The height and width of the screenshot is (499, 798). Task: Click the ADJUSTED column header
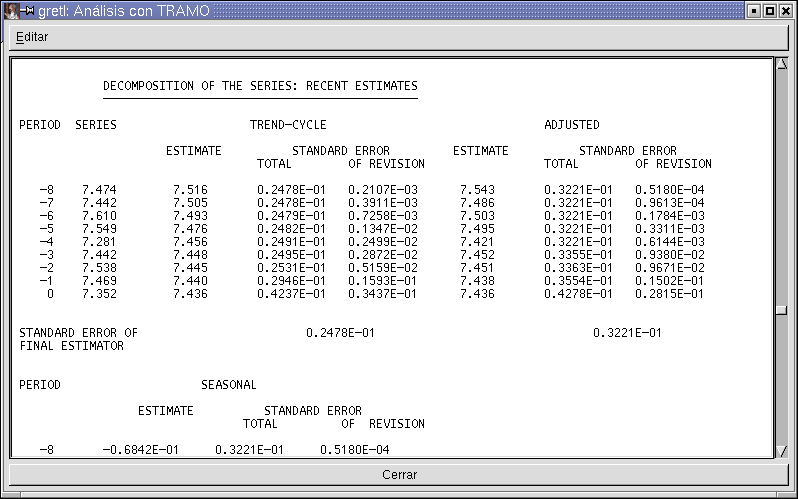[x=572, y=125]
